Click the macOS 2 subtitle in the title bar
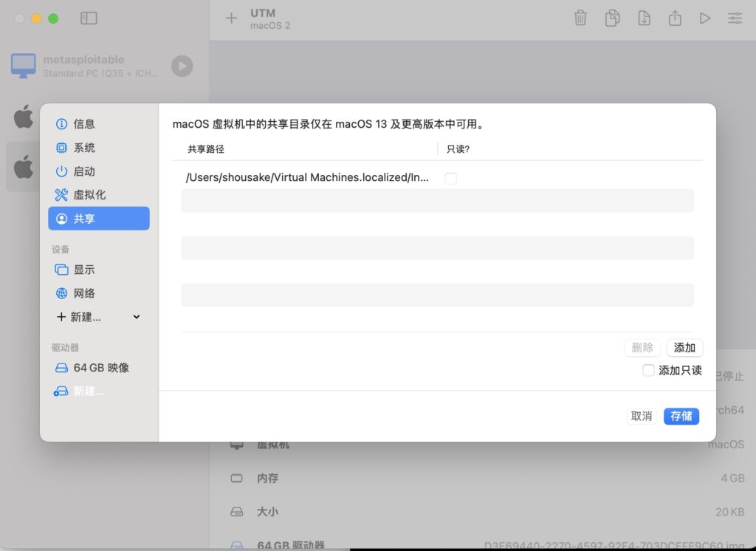 tap(270, 26)
